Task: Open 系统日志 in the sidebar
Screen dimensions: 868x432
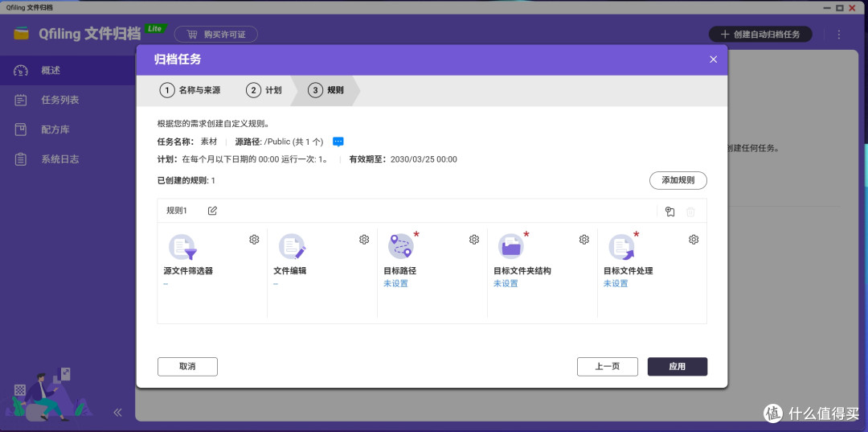Action: point(67,159)
